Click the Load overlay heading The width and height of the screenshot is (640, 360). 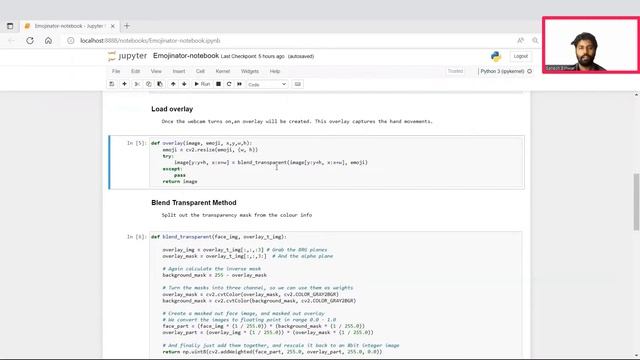pos(172,109)
